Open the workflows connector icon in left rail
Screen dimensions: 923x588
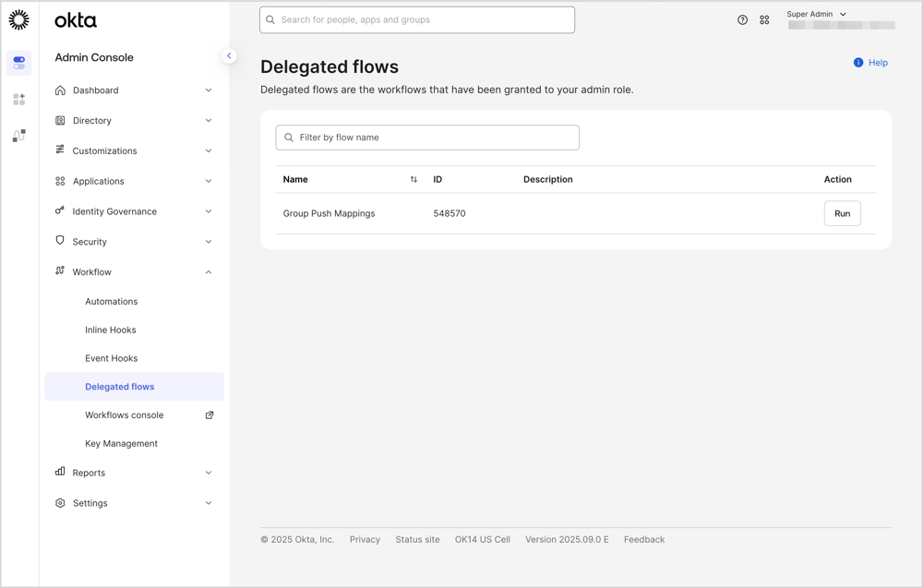pyautogui.click(x=18, y=136)
